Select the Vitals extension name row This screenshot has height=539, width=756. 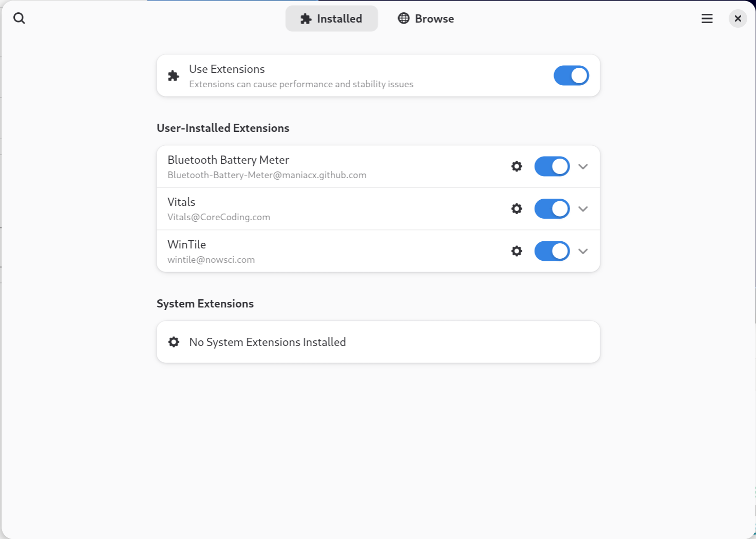(378, 209)
